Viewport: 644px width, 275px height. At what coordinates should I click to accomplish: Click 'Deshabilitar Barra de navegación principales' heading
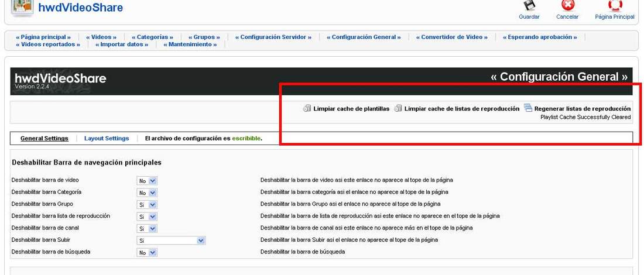87,163
